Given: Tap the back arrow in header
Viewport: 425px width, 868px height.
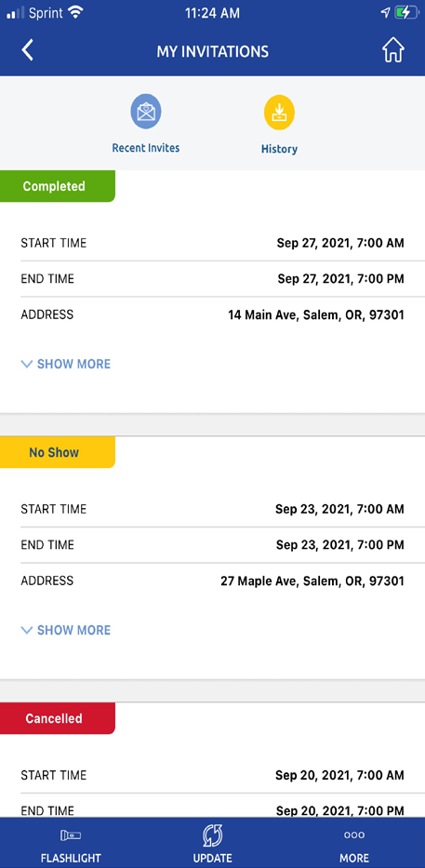Looking at the screenshot, I should (x=28, y=50).
